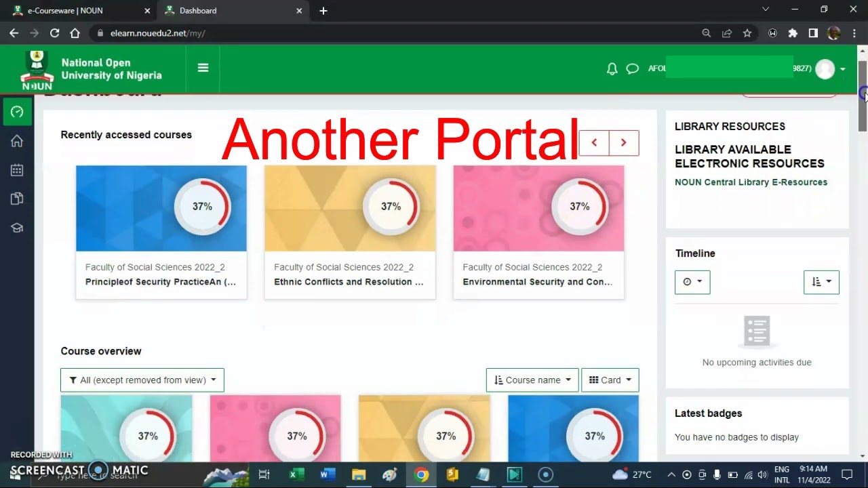868x488 pixels.
Task: Click the blue Principleof Security course thumbnail
Action: 161,208
